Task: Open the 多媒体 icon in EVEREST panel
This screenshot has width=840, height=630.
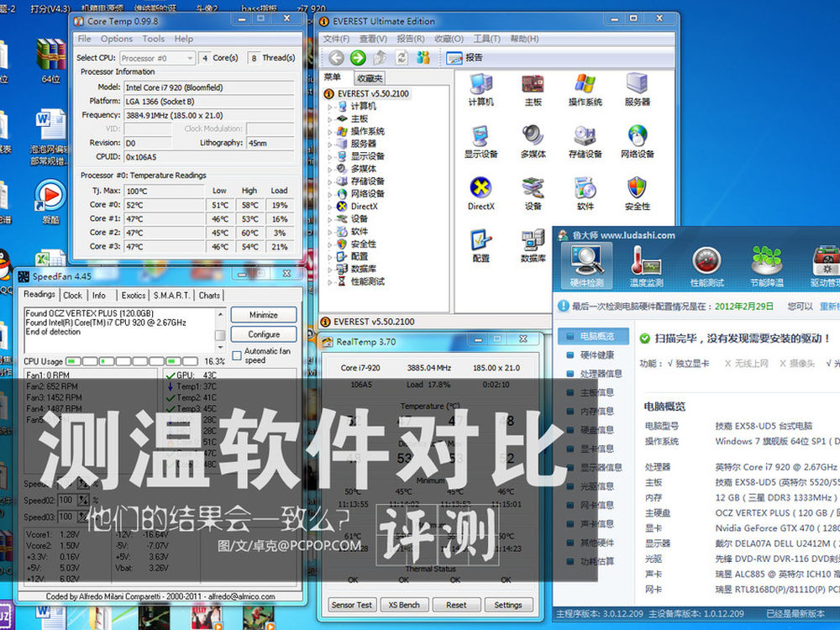Action: [533, 141]
